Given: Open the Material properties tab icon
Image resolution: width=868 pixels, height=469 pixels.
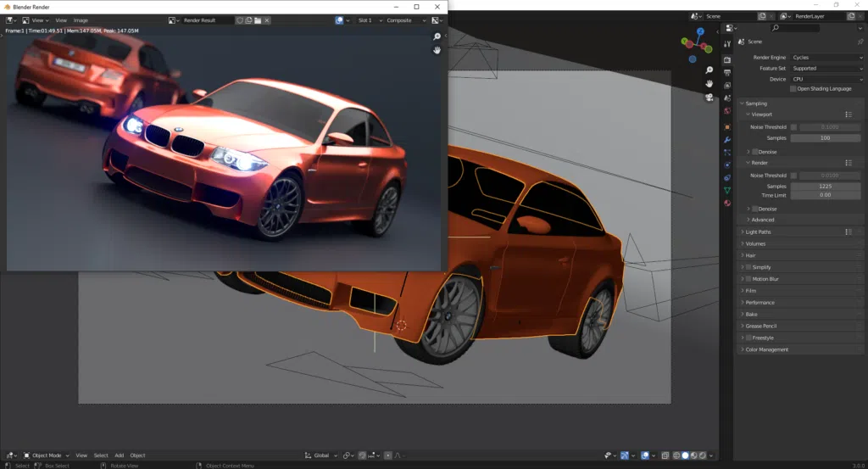Looking at the screenshot, I should (x=727, y=203).
